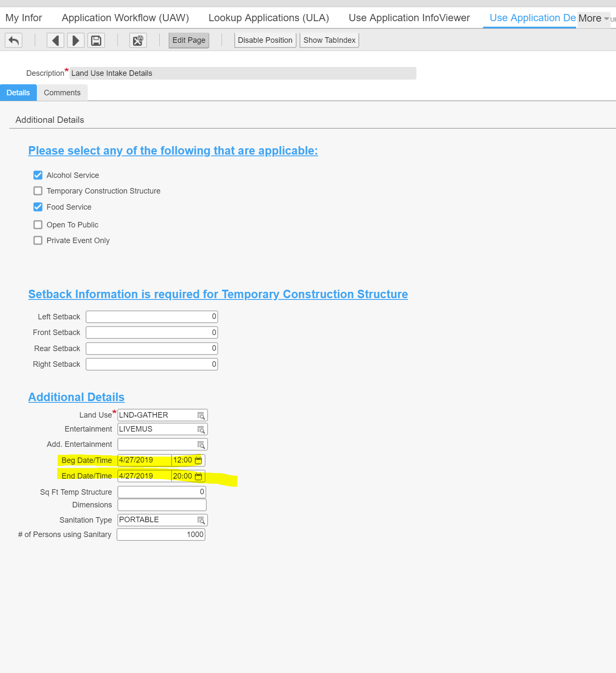Click the Description field
This screenshot has height=673, width=616.
(243, 73)
